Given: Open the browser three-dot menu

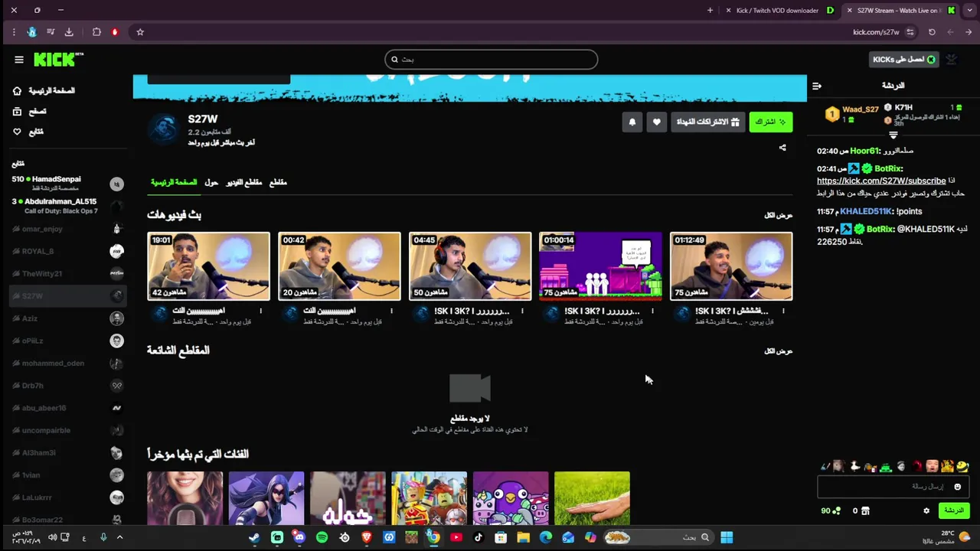Looking at the screenshot, I should click(14, 32).
